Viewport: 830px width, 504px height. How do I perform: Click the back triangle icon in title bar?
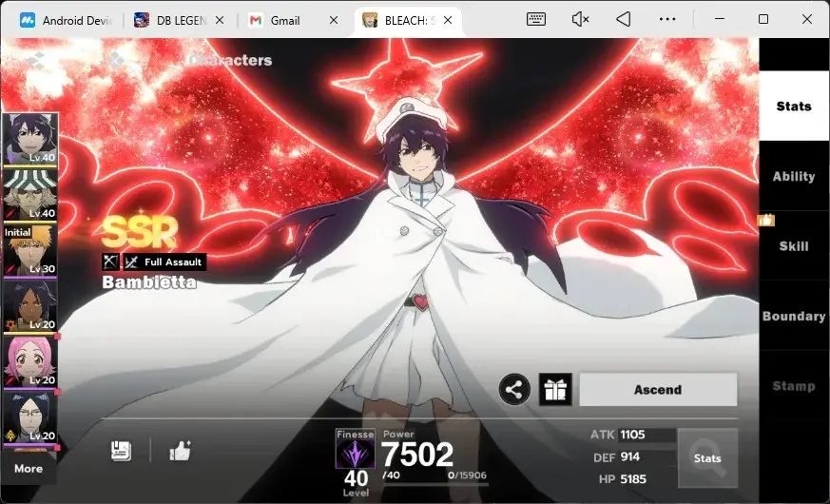(624, 20)
